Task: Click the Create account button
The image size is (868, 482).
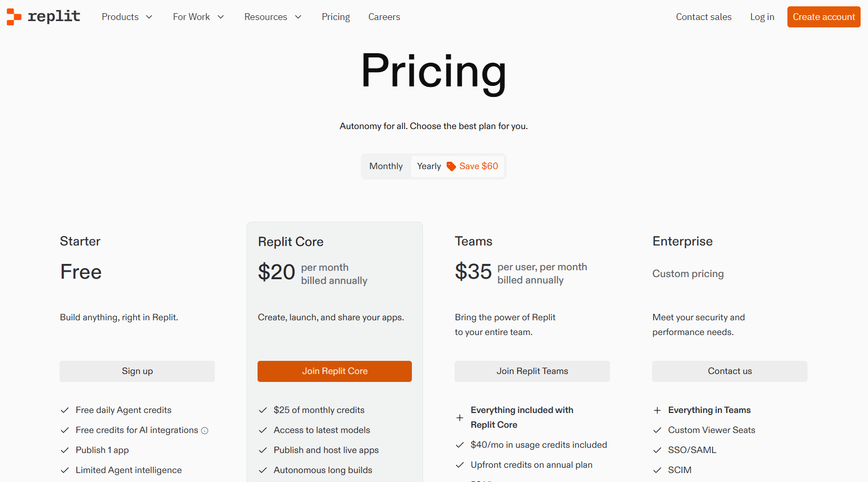Action: [x=824, y=17]
